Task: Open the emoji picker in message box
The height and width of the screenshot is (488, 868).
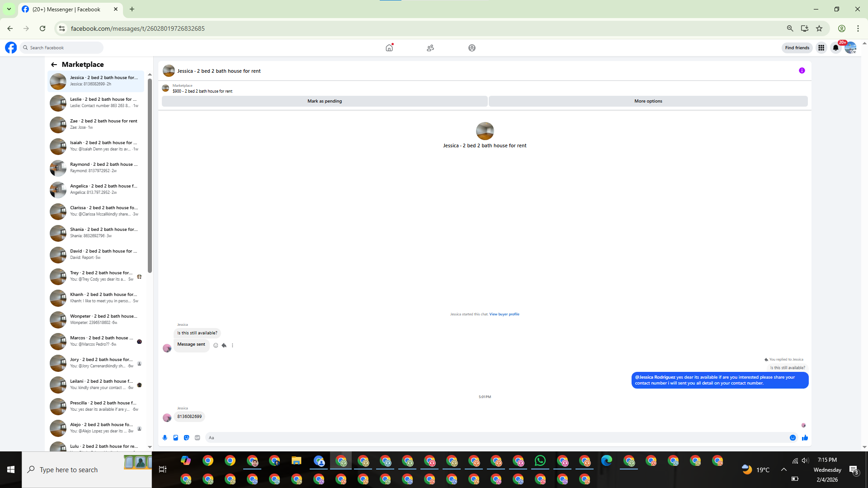Action: 793,437
